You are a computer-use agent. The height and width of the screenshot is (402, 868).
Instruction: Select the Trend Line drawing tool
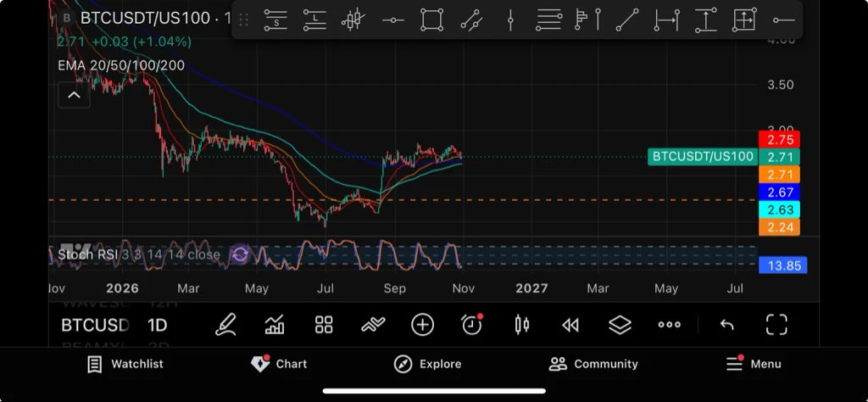point(627,20)
